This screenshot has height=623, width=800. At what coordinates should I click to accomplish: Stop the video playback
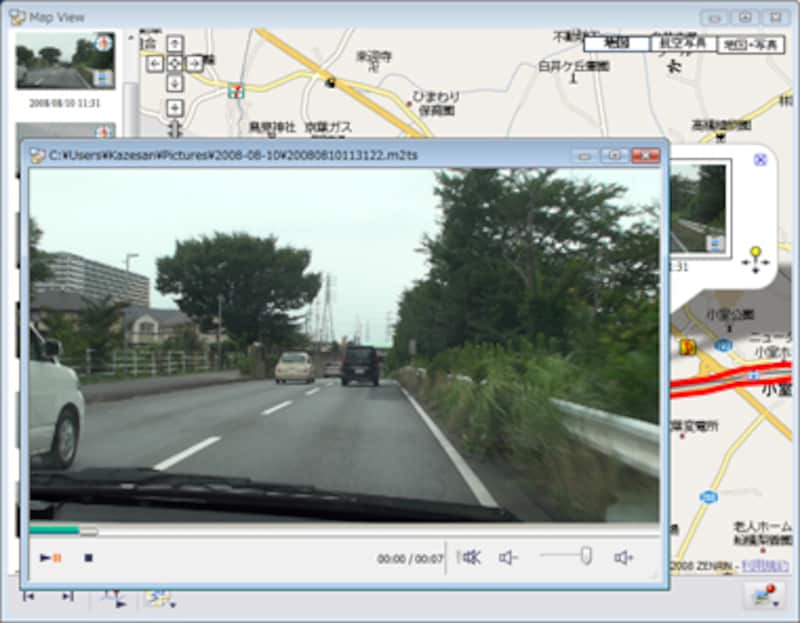pyautogui.click(x=88, y=557)
